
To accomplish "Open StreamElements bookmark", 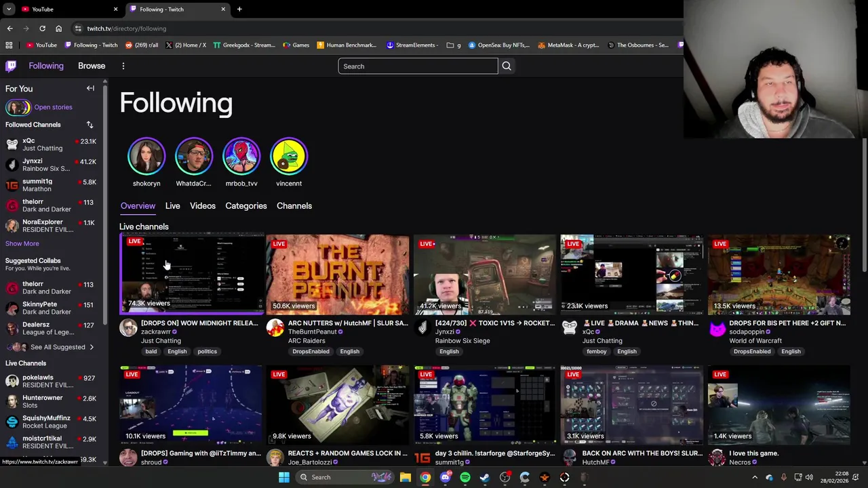I will 412,45.
